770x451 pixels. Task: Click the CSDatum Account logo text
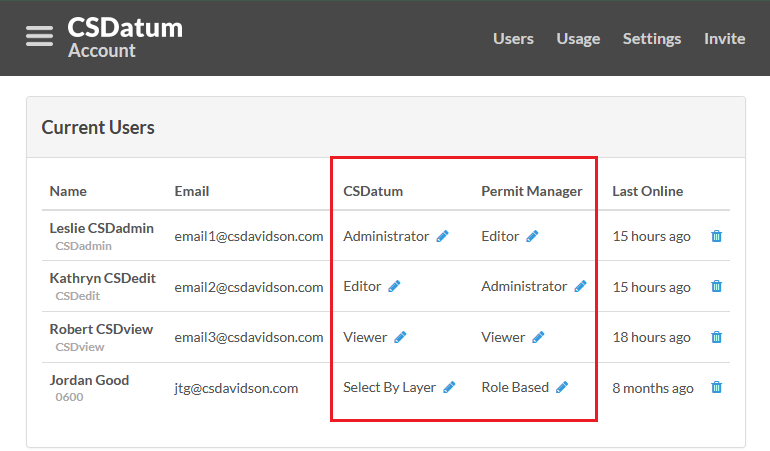click(125, 38)
